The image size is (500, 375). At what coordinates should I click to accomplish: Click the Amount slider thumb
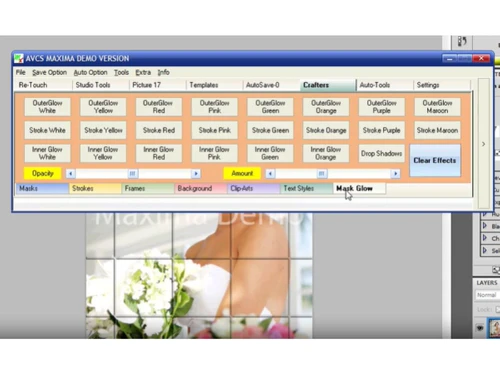coord(322,173)
